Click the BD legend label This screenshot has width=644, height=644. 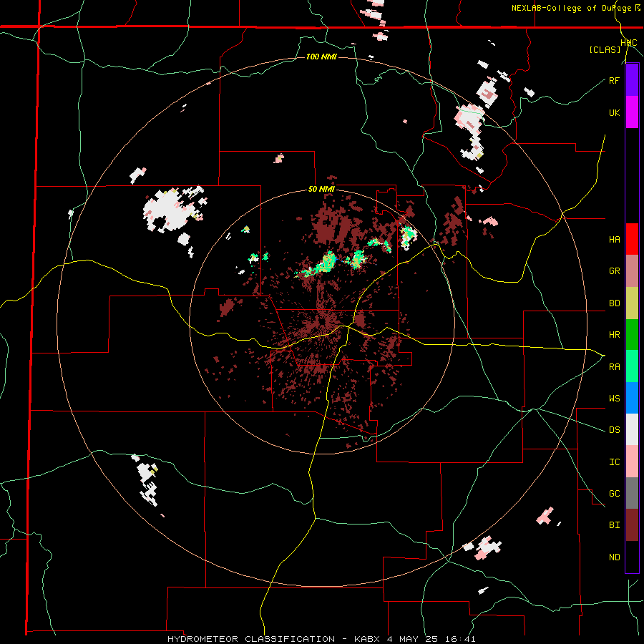tap(614, 303)
